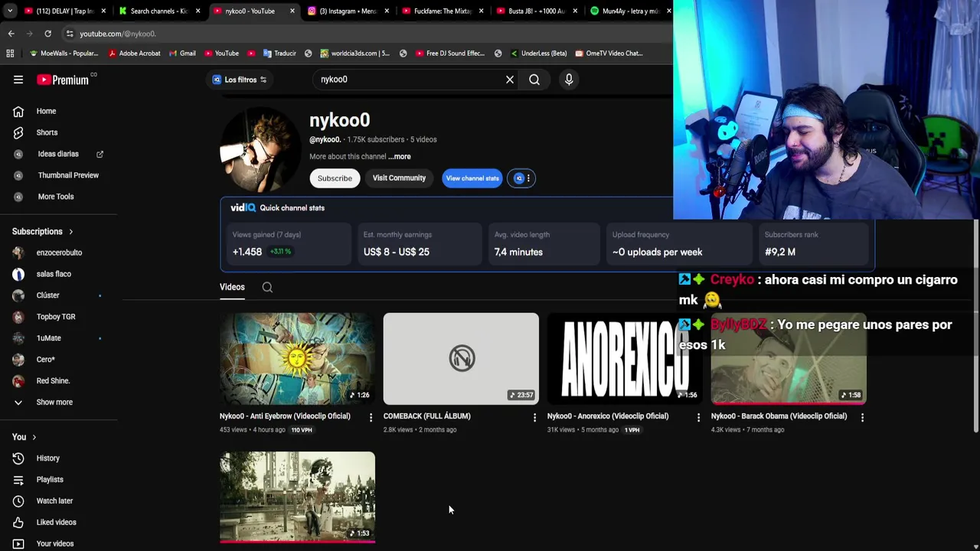Viewport: 980px width, 551px height.
Task: Open Shorts from the sidebar
Action: [47, 132]
